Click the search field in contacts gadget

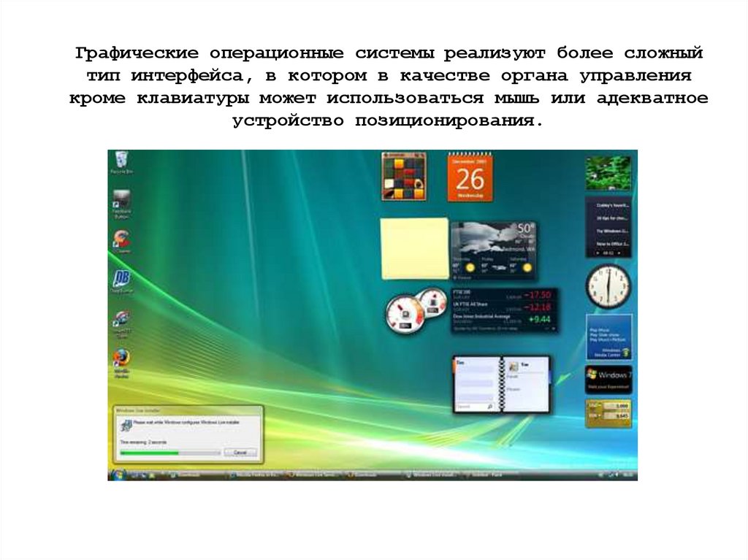[x=474, y=407]
